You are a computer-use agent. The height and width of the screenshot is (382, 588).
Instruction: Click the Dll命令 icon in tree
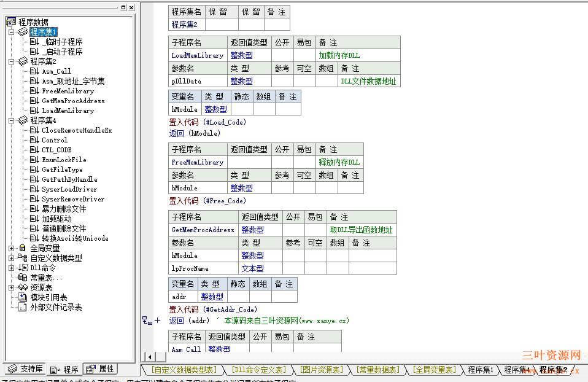[x=23, y=268]
